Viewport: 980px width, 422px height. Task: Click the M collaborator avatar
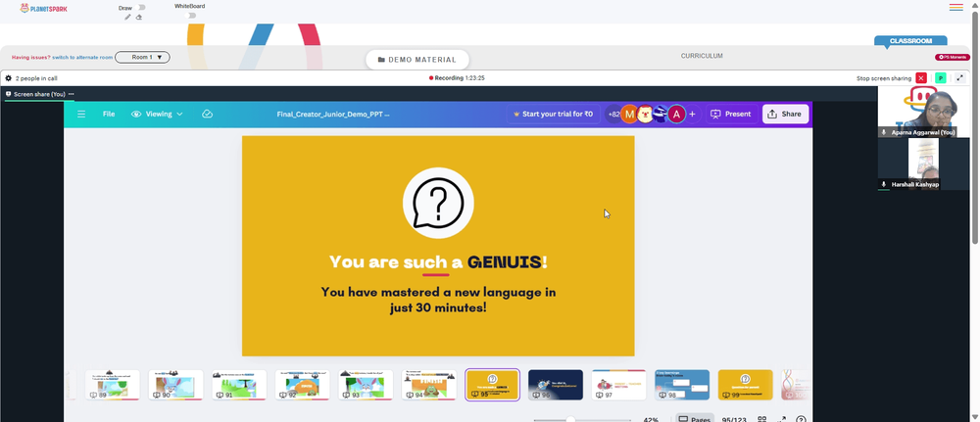(x=629, y=115)
